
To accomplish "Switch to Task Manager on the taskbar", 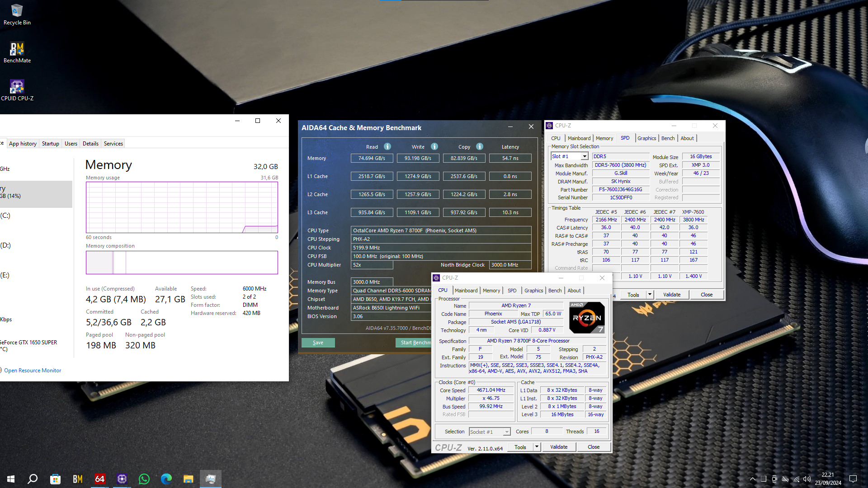I will (211, 479).
